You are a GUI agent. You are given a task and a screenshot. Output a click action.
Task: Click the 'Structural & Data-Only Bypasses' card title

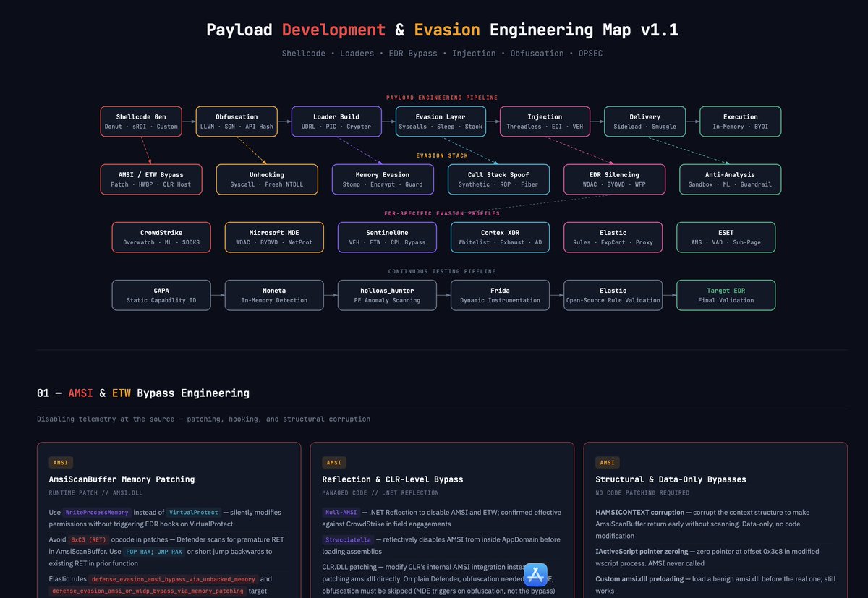coord(671,479)
